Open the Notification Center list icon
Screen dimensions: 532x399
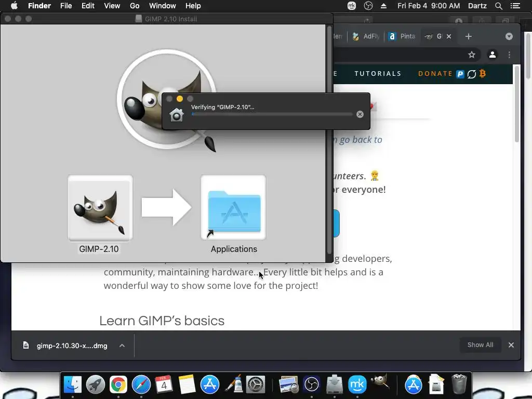[x=515, y=6]
